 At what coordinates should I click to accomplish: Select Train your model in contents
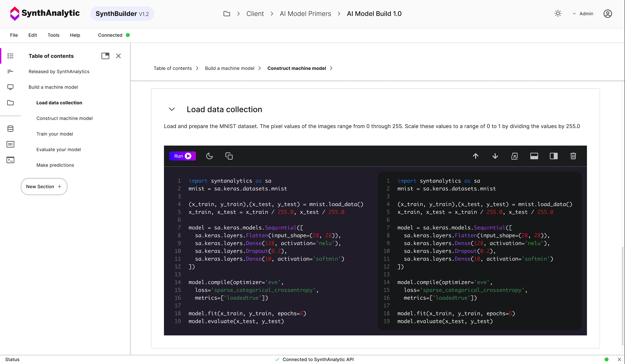click(x=55, y=134)
